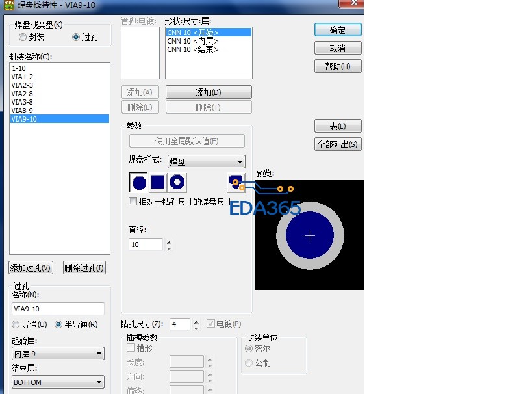Click the disabled 添加(A) button
The image size is (532, 394).
(140, 92)
